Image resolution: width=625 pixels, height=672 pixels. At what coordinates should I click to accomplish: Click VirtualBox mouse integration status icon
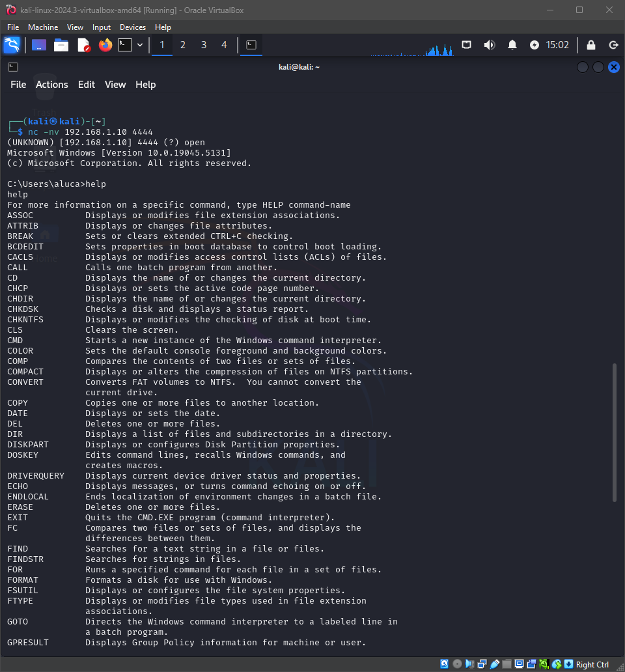tap(557, 664)
